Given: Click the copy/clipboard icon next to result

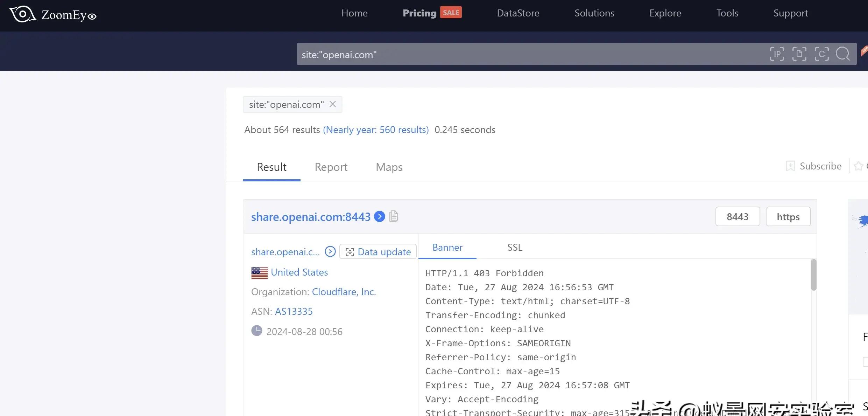Looking at the screenshot, I should (394, 216).
